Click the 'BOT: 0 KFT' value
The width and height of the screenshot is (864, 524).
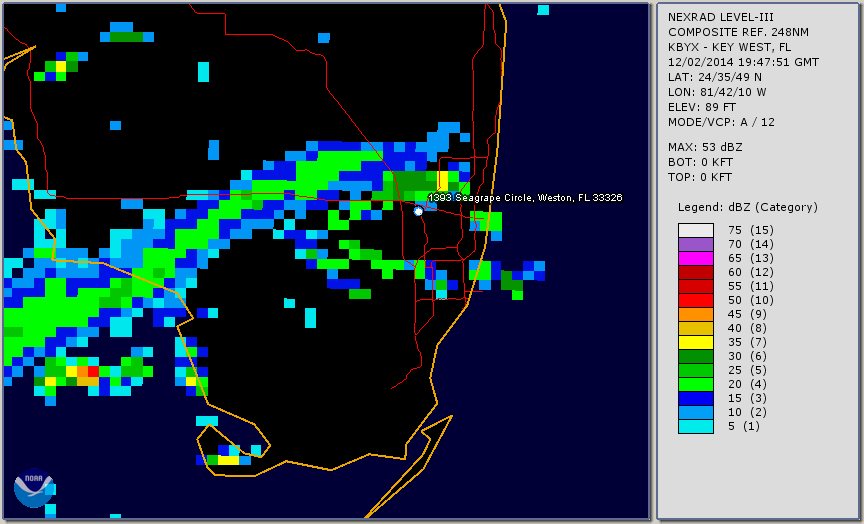pos(700,162)
